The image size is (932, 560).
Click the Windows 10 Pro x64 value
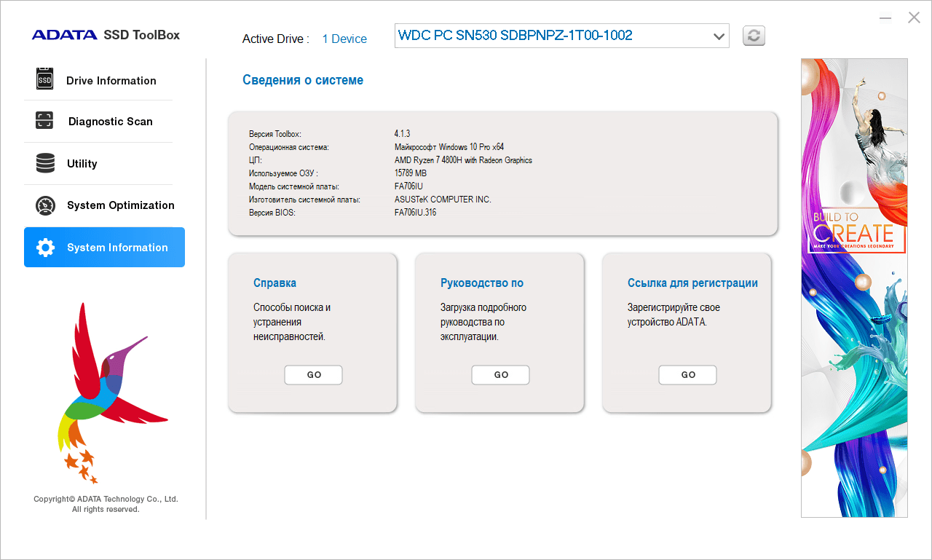click(449, 147)
